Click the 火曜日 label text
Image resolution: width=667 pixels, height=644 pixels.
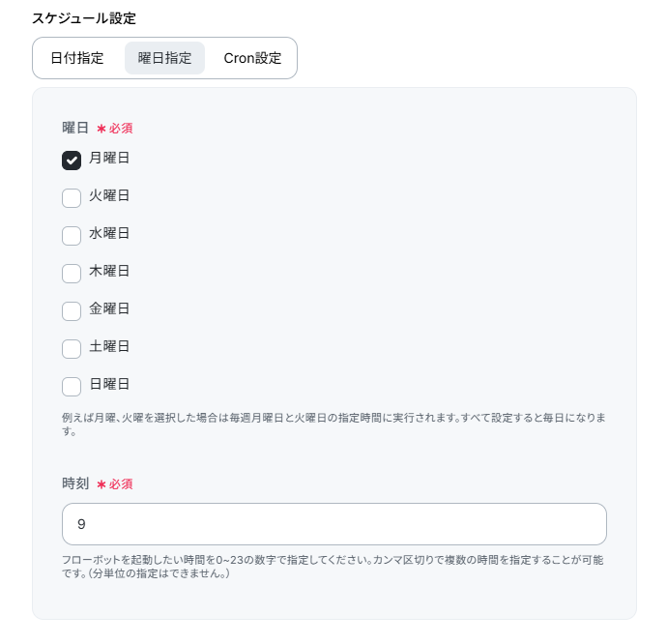(x=109, y=195)
